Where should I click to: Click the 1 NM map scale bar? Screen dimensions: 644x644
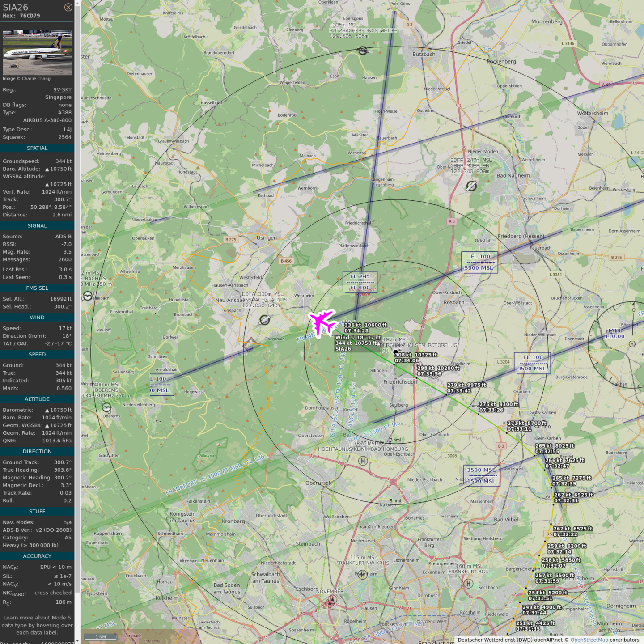(101, 636)
